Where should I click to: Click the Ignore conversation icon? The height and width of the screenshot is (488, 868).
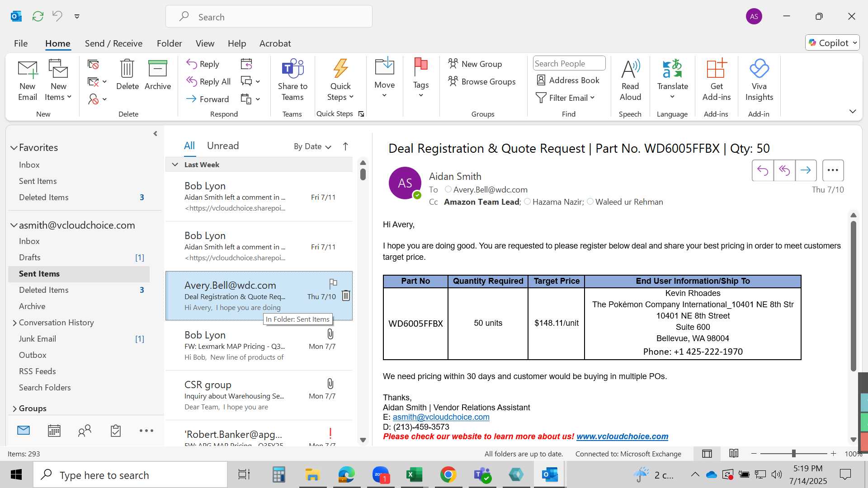[x=93, y=65]
